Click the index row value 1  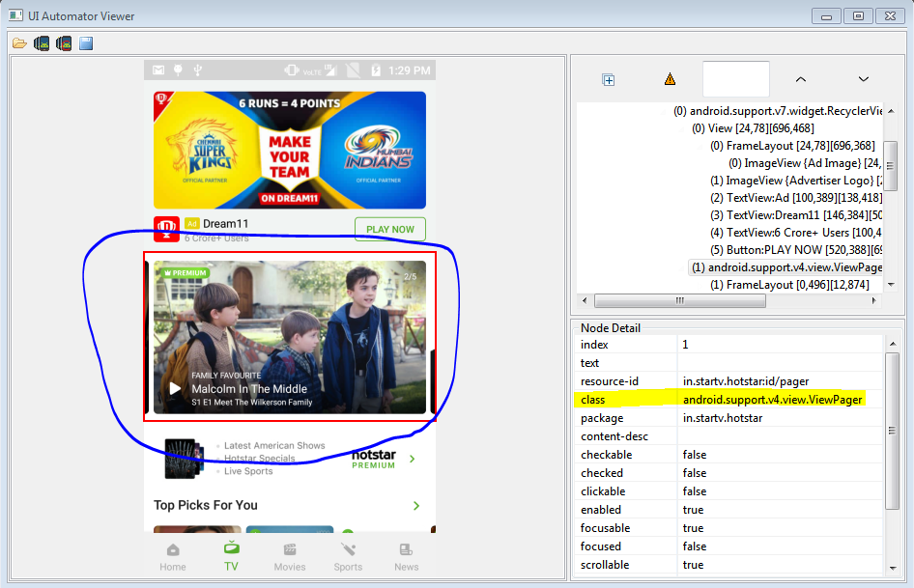tap(686, 345)
